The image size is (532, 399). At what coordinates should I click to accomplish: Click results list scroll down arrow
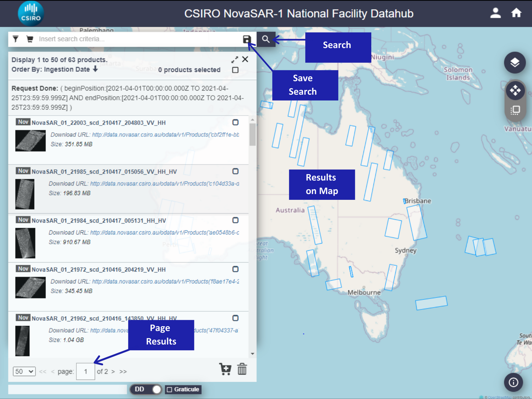coord(252,354)
